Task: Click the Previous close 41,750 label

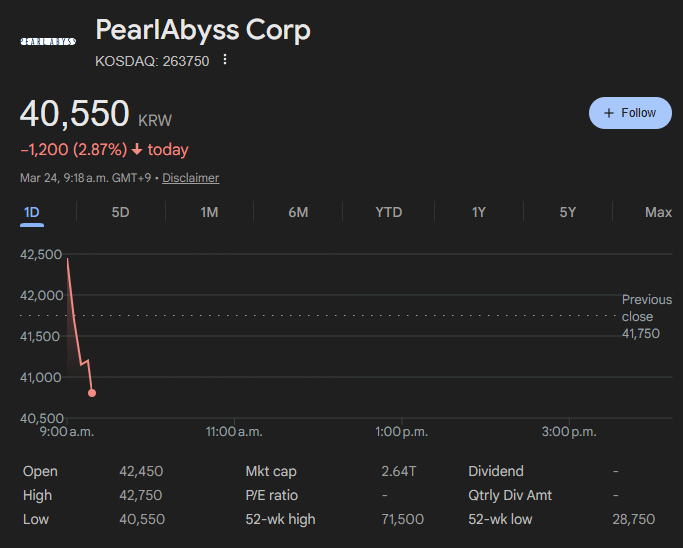Action: coord(646,317)
